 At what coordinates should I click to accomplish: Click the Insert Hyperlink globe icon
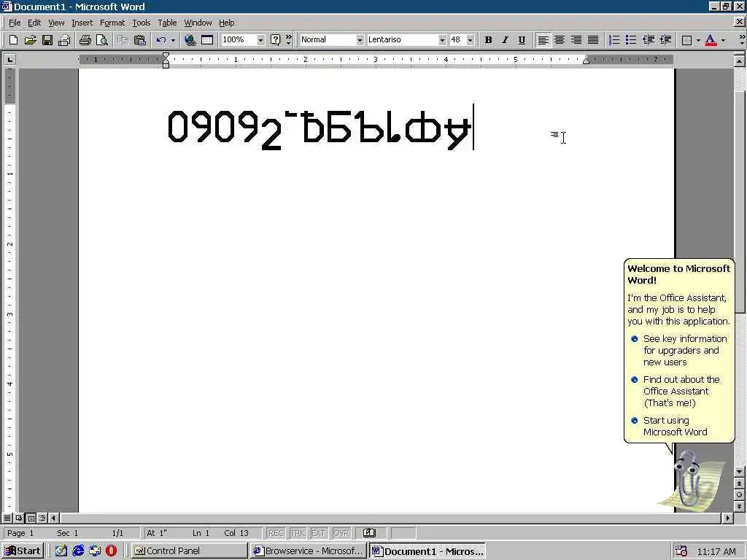pyautogui.click(x=190, y=40)
